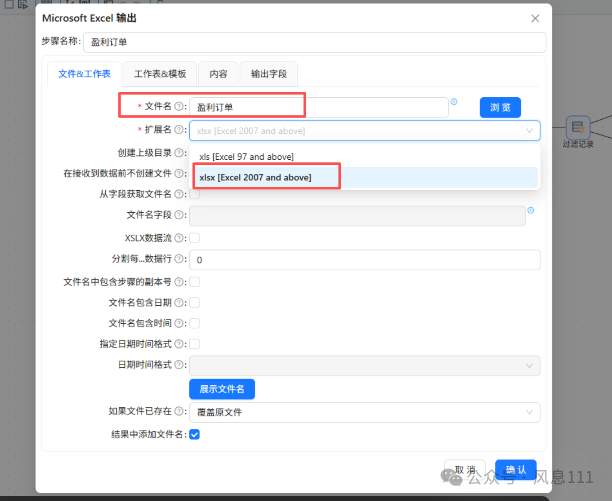
Task: Focus the 文件名 input field
Action: point(319,107)
